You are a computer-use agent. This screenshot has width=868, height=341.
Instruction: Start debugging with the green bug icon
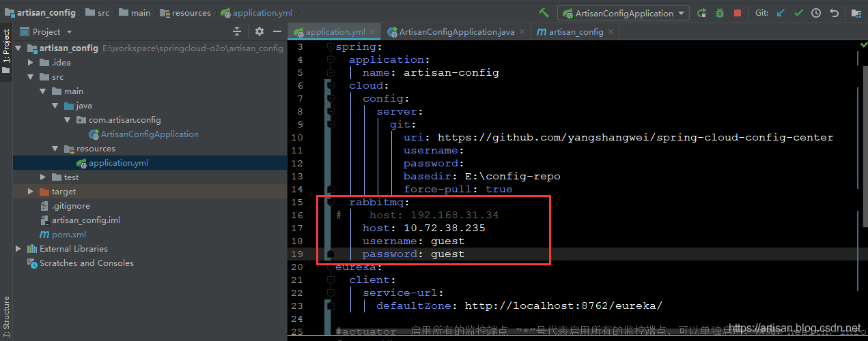(720, 13)
